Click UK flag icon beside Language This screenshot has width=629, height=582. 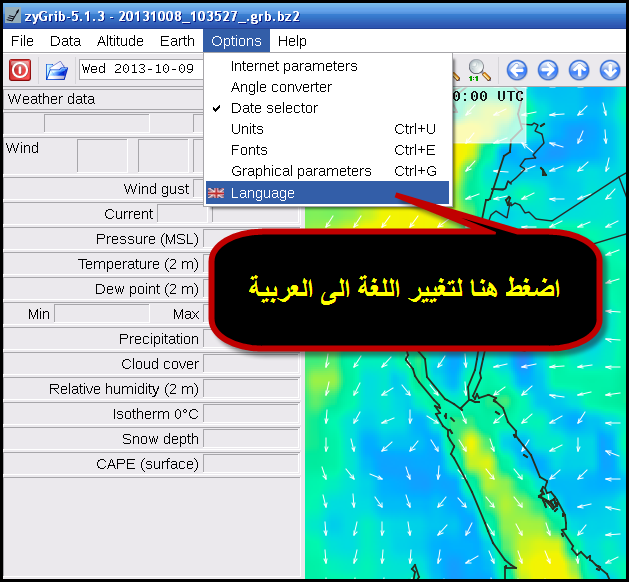coord(216,193)
